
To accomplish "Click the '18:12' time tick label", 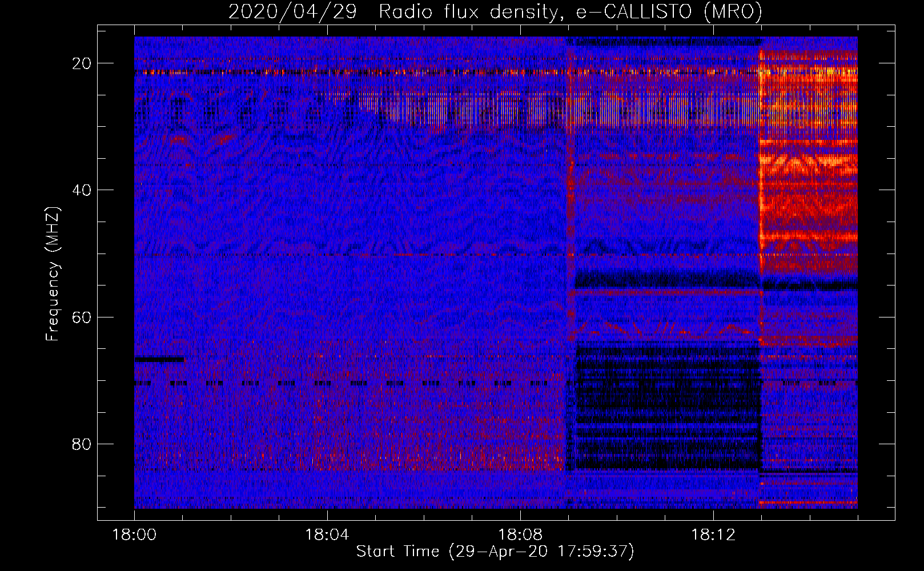I will 713,535.
